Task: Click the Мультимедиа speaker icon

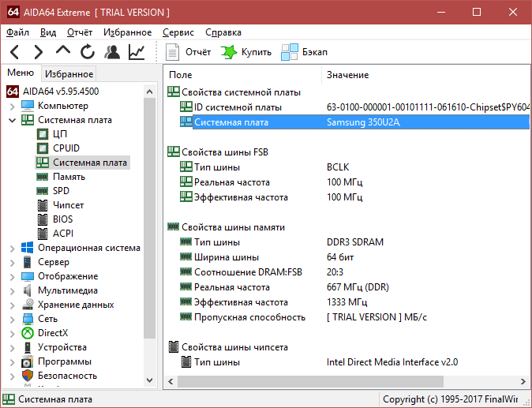Action: point(28,290)
